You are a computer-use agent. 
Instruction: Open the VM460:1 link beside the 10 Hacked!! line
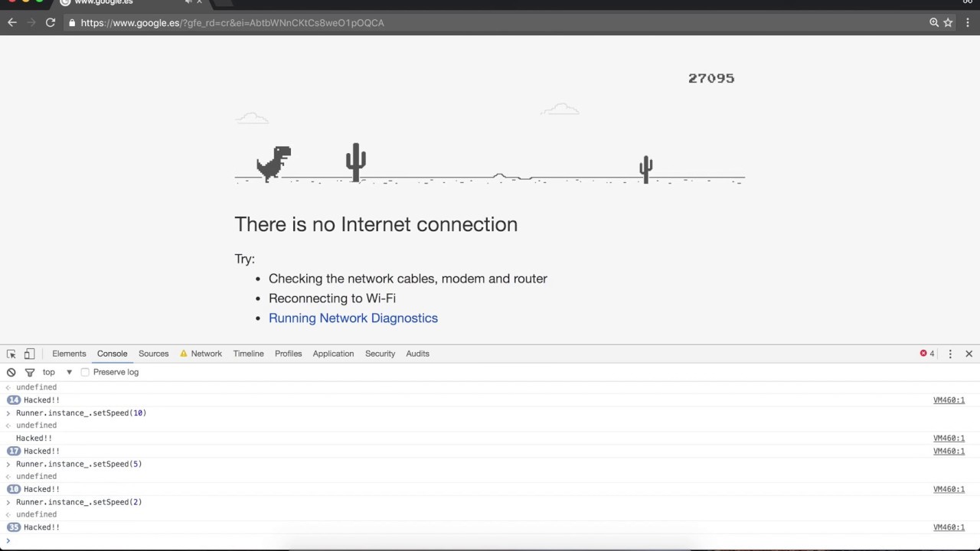pos(949,490)
